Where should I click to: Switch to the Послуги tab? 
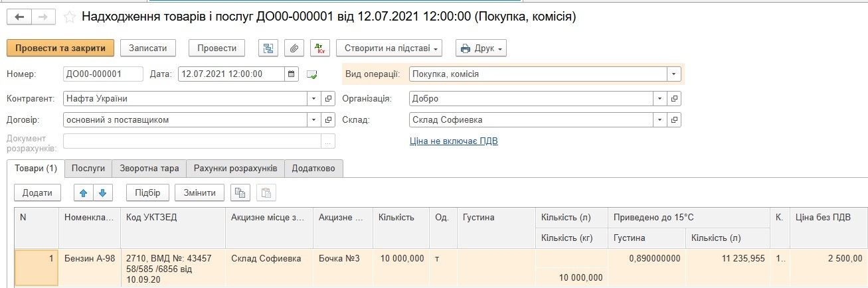pos(88,169)
